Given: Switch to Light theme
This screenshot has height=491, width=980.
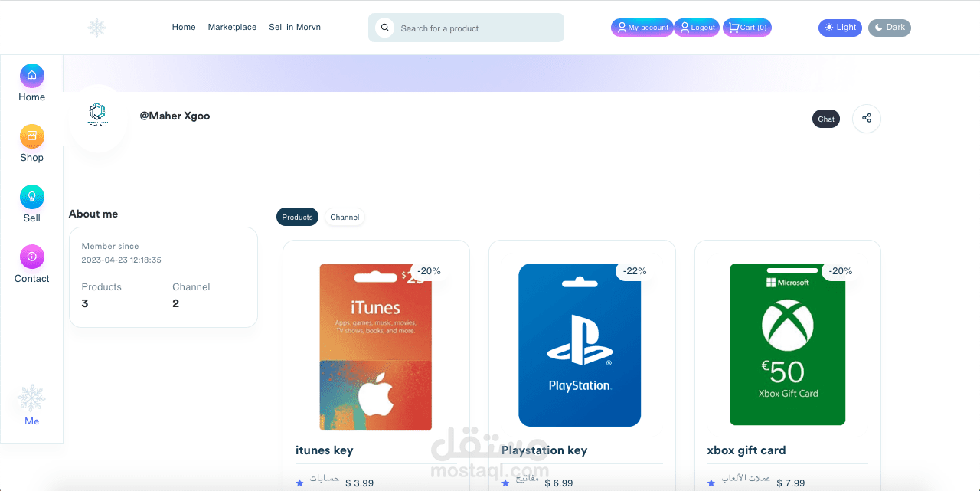Looking at the screenshot, I should [840, 28].
